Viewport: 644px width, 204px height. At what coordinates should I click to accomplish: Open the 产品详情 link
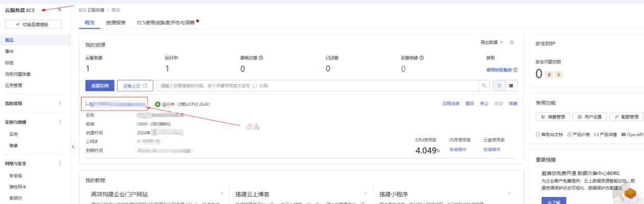coord(605,135)
